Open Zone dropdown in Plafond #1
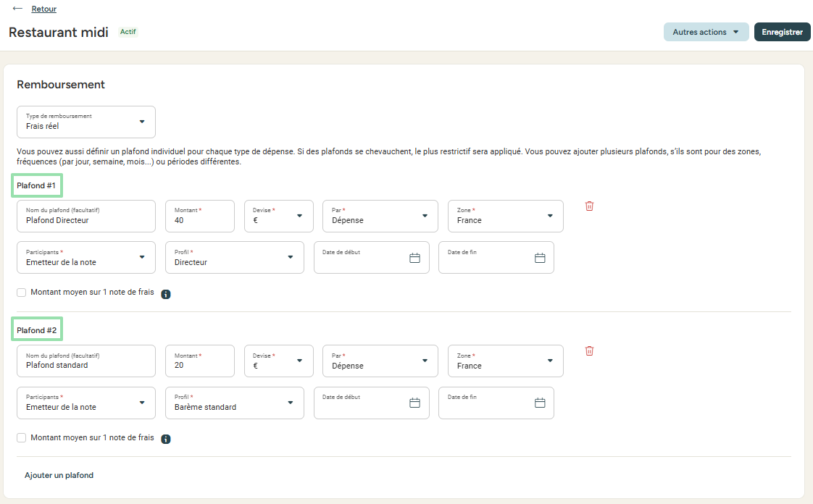This screenshot has height=504, width=813. pos(506,216)
